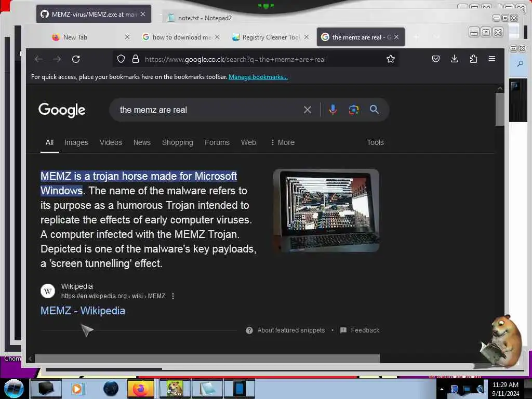Select the Forums results filter
The height and width of the screenshot is (399, 532).
pyautogui.click(x=217, y=142)
